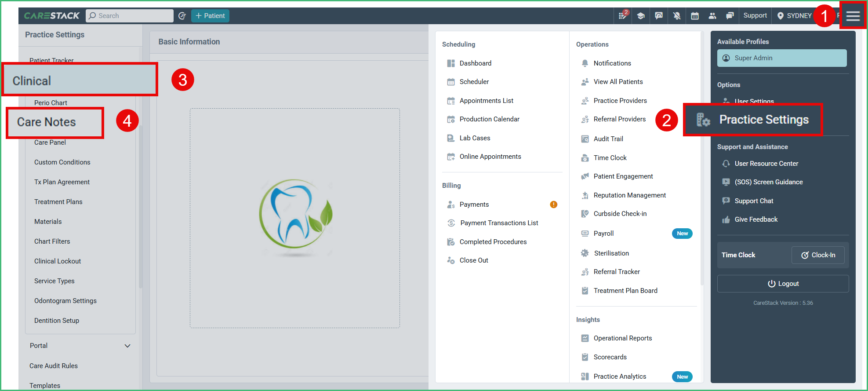Image resolution: width=868 pixels, height=391 pixels.
Task: Open Operational Reports under Insights
Action: [623, 338]
